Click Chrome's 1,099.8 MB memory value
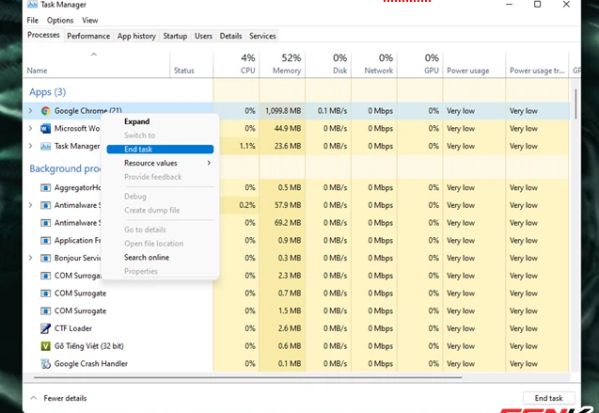The width and height of the screenshot is (599, 413). [283, 111]
